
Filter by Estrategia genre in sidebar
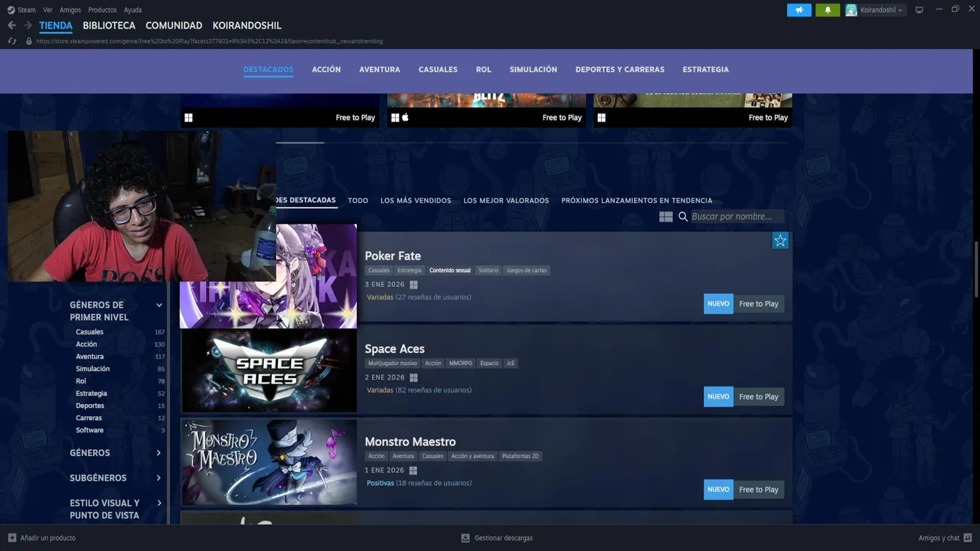pos(91,393)
